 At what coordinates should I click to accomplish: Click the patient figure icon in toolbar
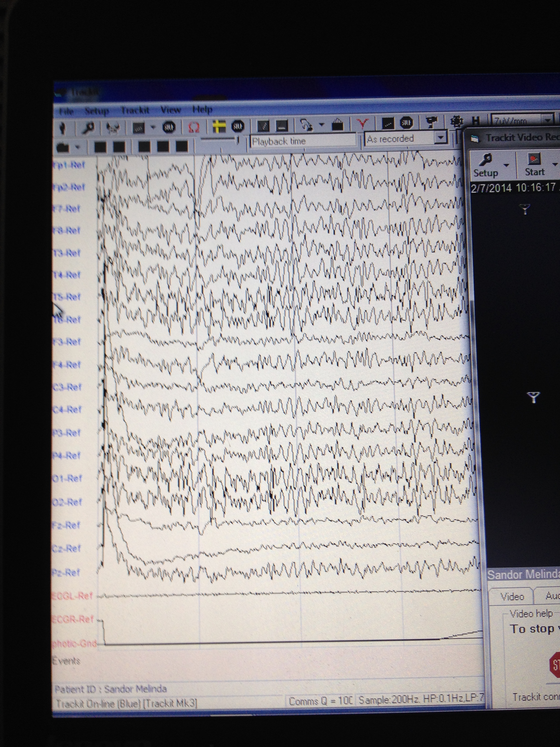point(63,128)
